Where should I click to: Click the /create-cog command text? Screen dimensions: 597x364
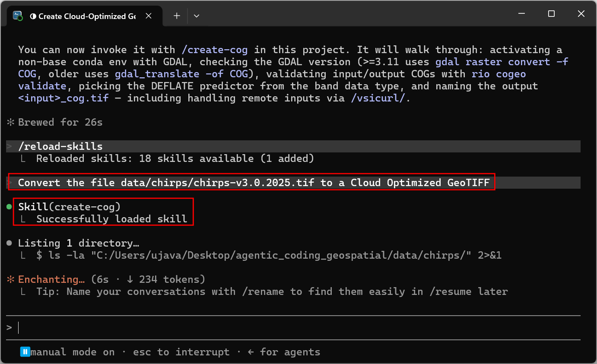coord(215,50)
